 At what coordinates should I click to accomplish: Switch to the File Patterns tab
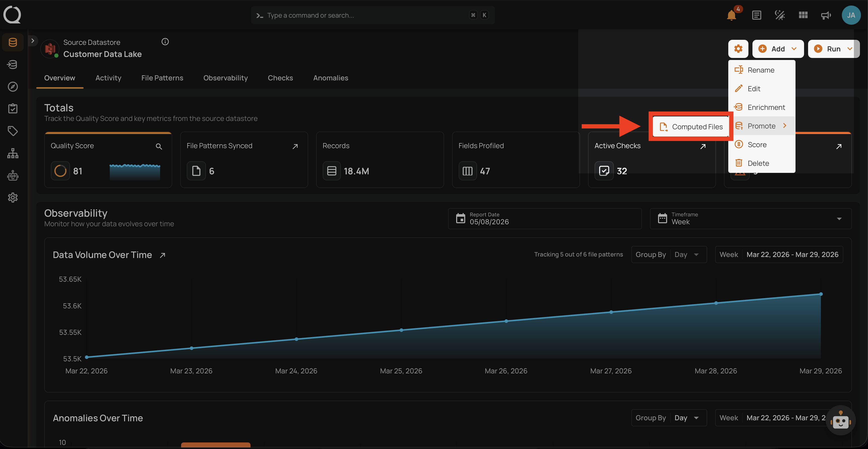click(162, 78)
